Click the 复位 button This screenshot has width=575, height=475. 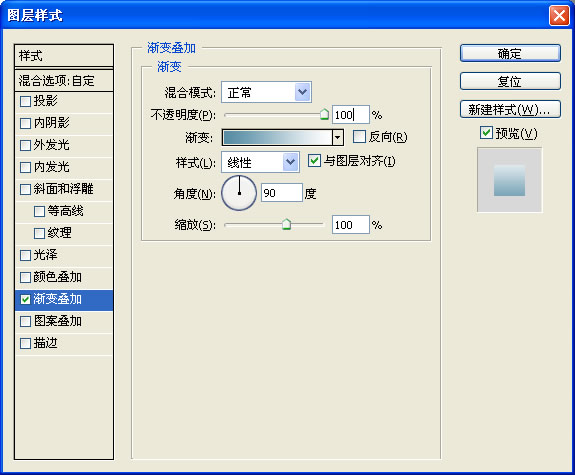click(x=510, y=81)
